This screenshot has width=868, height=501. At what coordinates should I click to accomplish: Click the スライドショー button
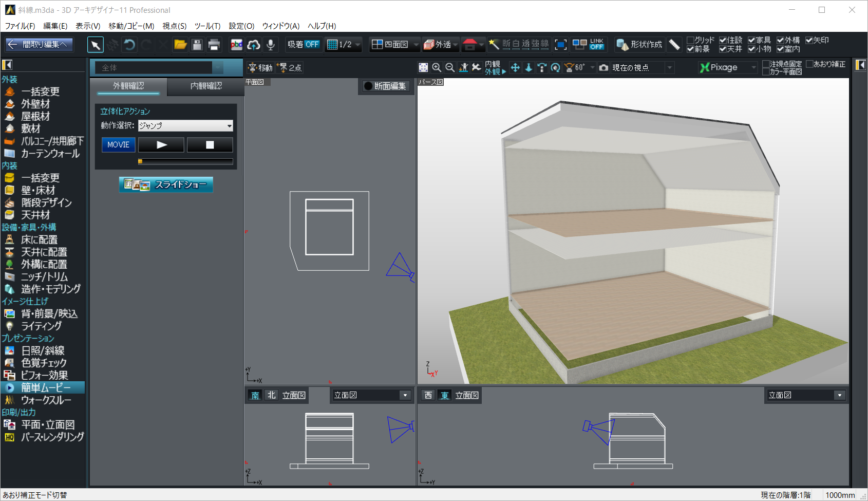[x=166, y=184]
